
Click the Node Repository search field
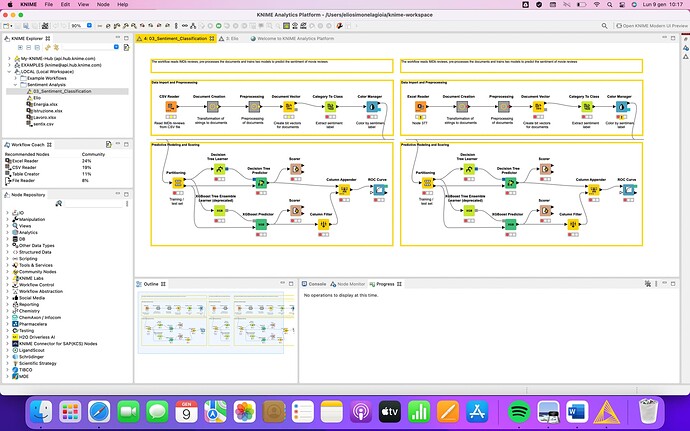click(93, 203)
